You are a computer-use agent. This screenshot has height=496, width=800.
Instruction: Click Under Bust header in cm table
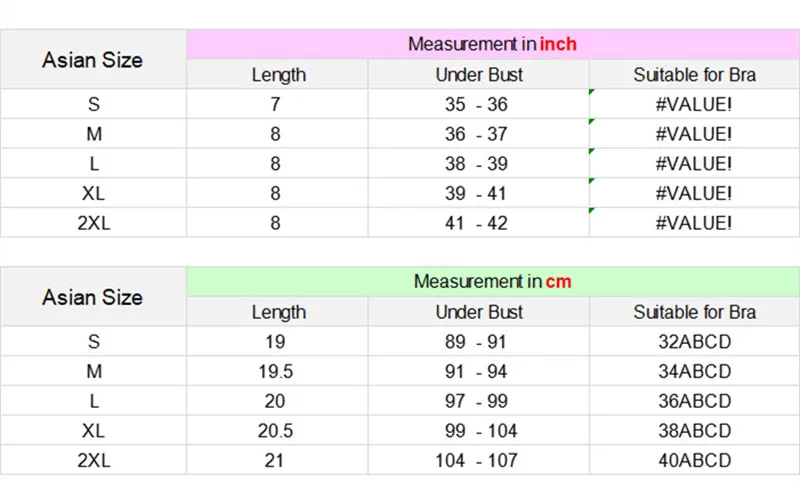479,312
